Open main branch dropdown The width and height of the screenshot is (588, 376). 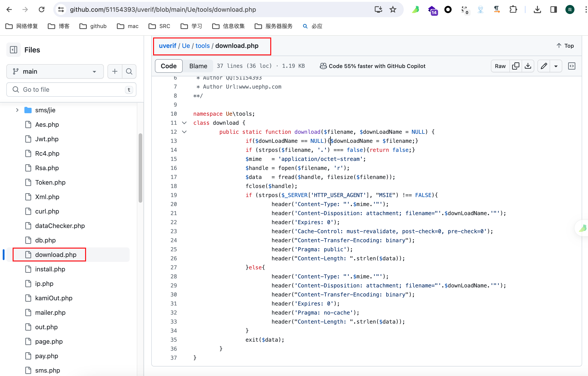pyautogui.click(x=55, y=71)
